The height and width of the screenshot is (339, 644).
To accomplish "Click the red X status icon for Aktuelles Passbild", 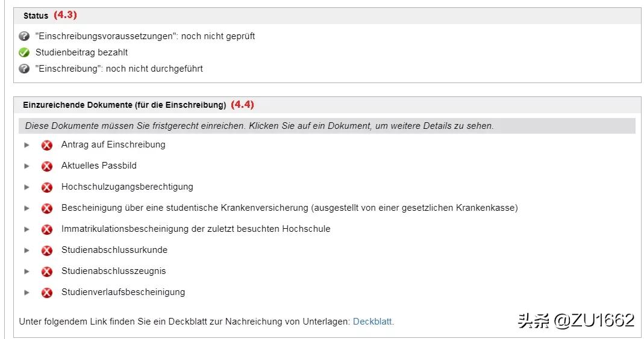I will [x=47, y=166].
